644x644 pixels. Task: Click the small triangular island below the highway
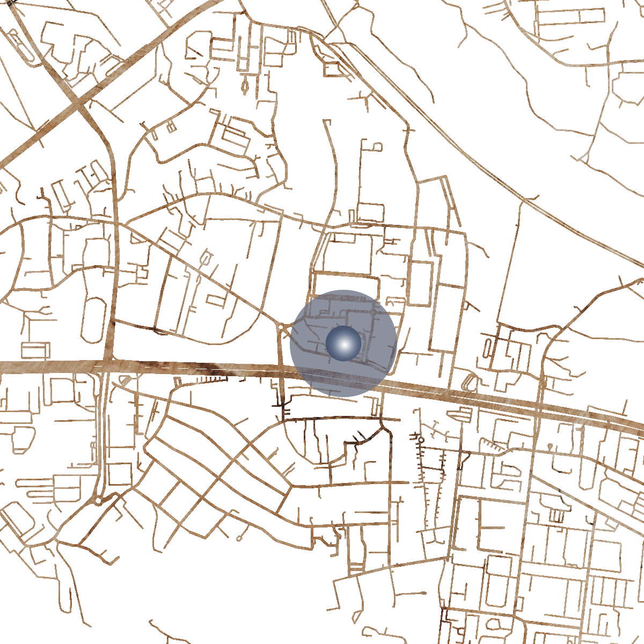click(x=125, y=380)
